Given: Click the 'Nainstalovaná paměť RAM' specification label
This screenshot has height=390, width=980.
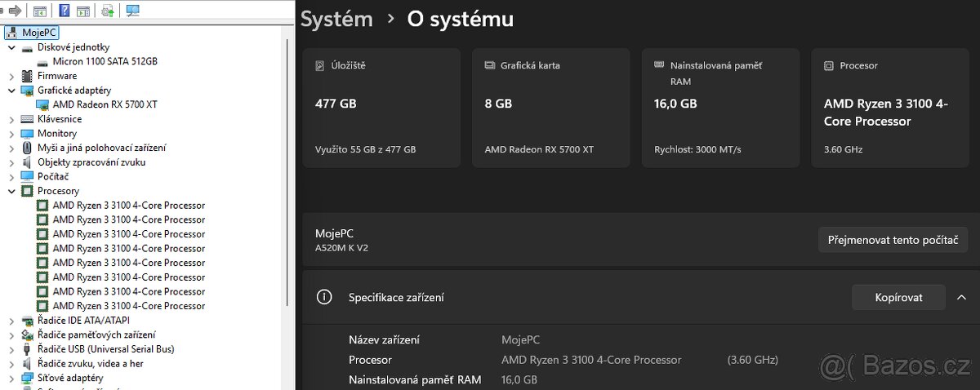Looking at the screenshot, I should [415, 379].
